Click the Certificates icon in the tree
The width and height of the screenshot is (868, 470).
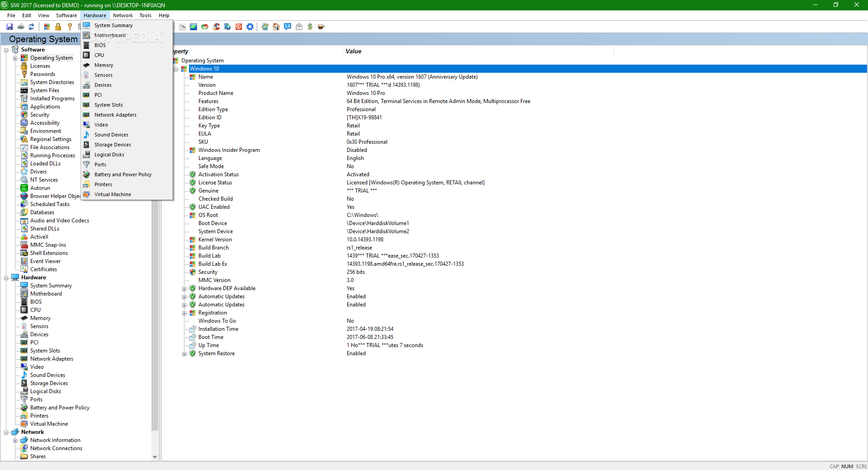(x=24, y=269)
